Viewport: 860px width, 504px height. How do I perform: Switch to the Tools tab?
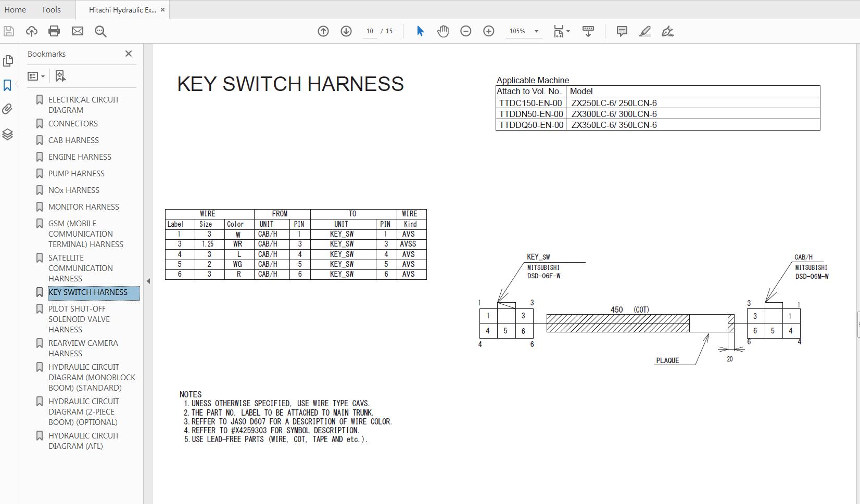[x=50, y=9]
